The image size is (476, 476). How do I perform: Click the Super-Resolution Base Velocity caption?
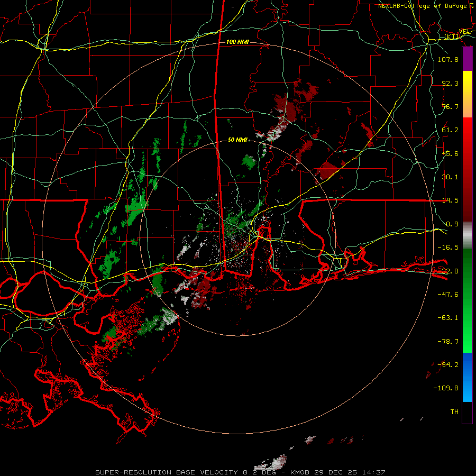pyautogui.click(x=241, y=472)
